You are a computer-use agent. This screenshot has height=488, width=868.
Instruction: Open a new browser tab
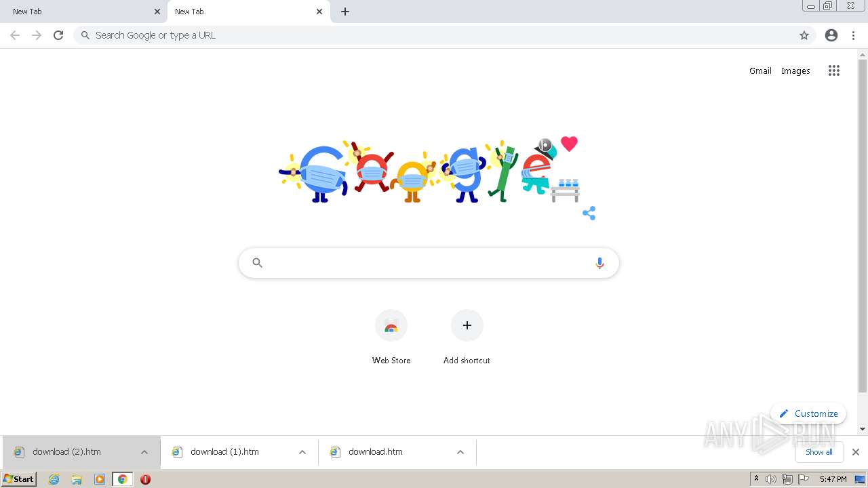345,12
